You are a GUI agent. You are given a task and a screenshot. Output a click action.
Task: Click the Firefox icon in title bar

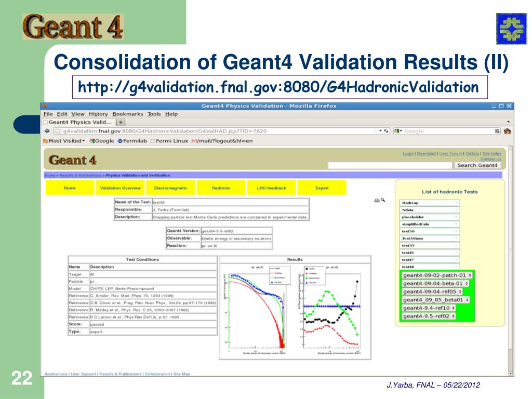[x=46, y=106]
